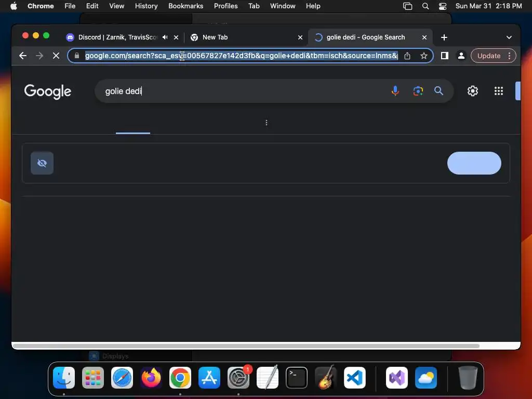
Task: Open the Chrome application menu
Action: (41, 6)
